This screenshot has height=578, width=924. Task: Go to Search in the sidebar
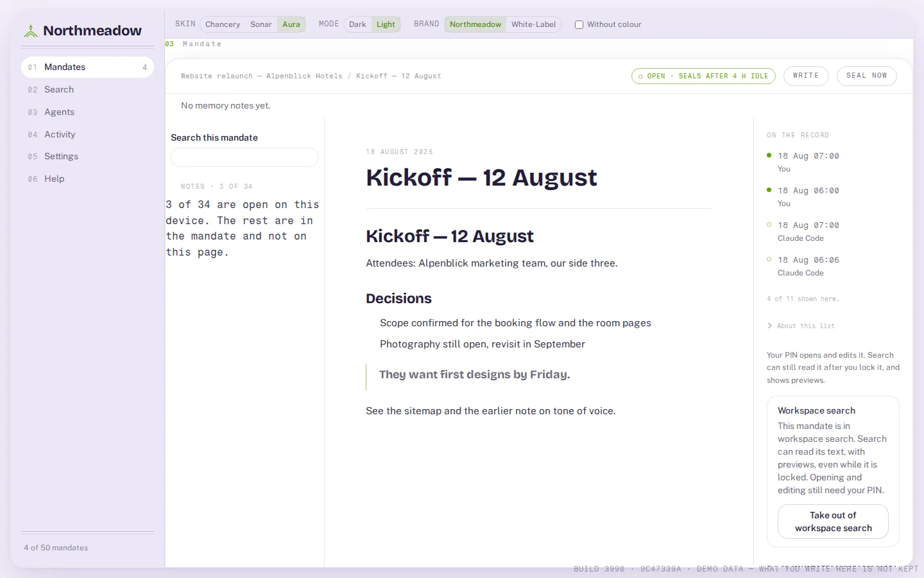click(87, 89)
